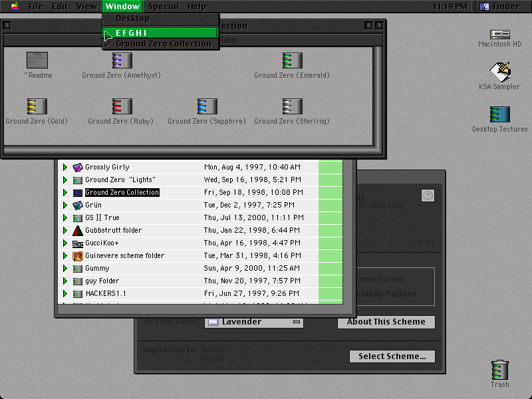Screen dimensions: 532x399
Task: Open the Apple menu icon
Action: coord(15,6)
